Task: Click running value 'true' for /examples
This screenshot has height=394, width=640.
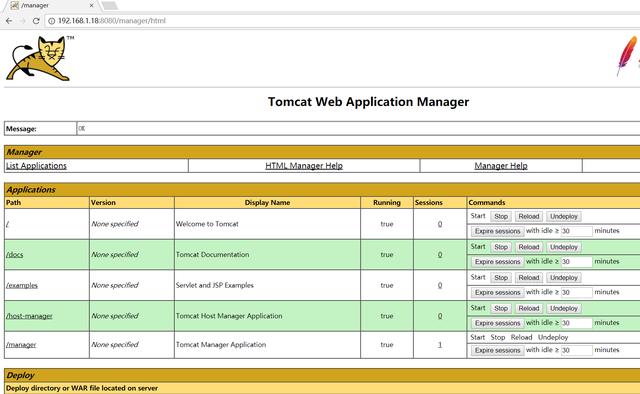Action: (x=387, y=285)
